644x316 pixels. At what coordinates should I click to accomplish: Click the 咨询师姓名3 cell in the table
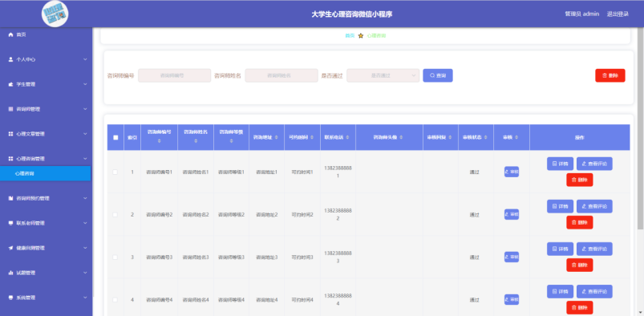tap(196, 257)
